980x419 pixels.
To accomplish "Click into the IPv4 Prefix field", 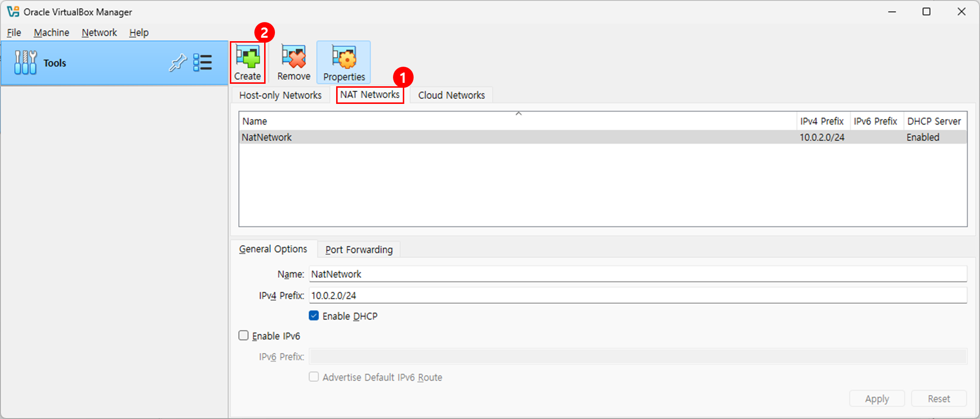I will click(x=638, y=296).
